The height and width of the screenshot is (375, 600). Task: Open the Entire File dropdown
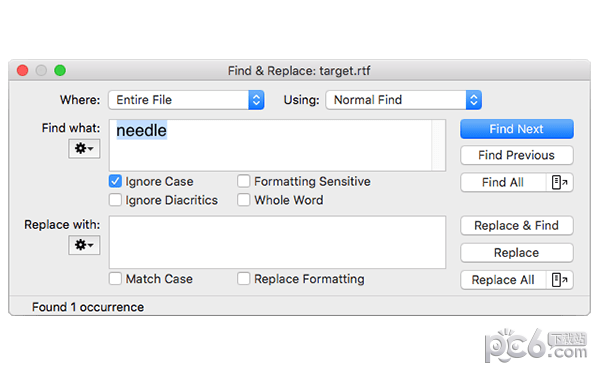186,100
